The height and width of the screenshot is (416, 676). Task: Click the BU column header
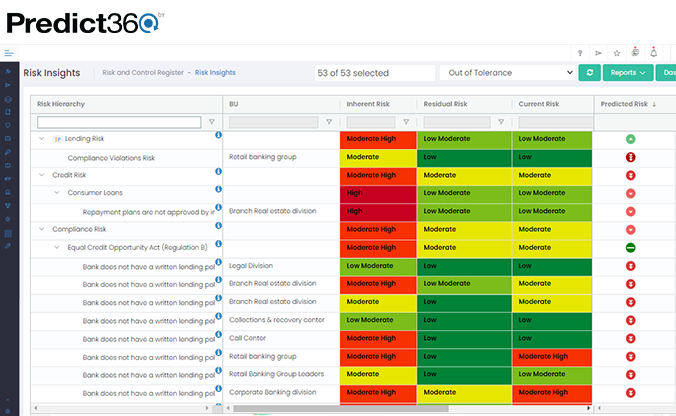click(x=234, y=104)
